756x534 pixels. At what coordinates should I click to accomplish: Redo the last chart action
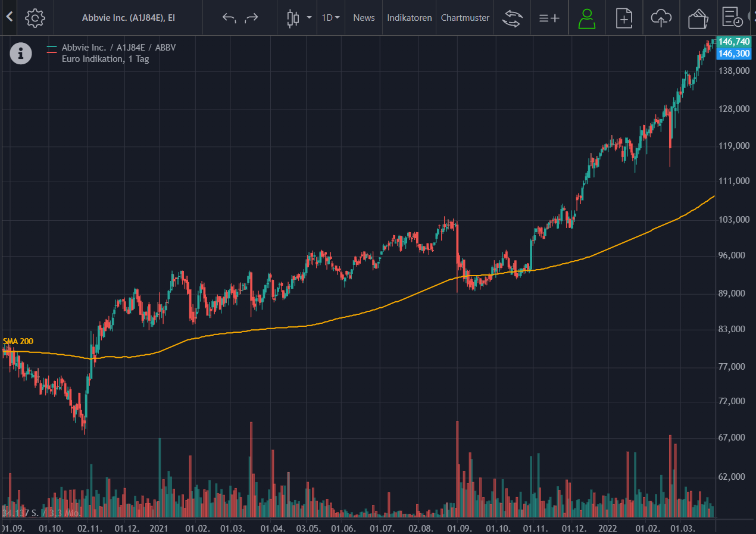[x=252, y=17]
